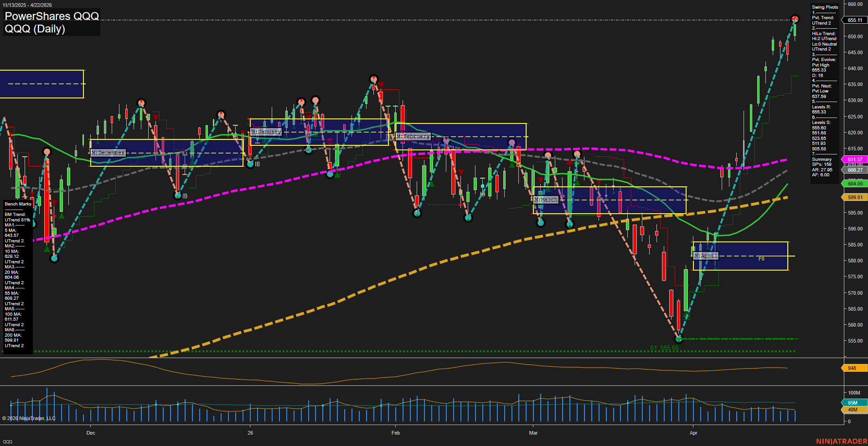Click the M:April label in the lower right box
The width and height of the screenshot is (868, 446).
click(705, 256)
